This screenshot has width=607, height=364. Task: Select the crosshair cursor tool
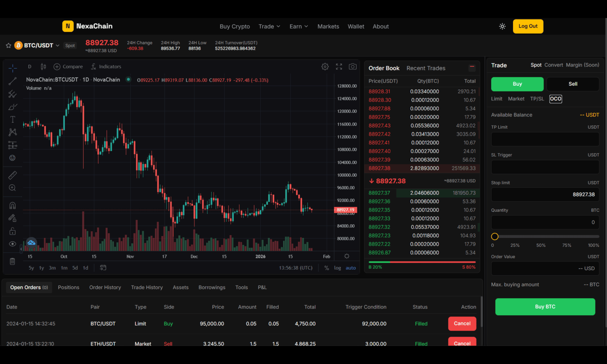(13, 68)
